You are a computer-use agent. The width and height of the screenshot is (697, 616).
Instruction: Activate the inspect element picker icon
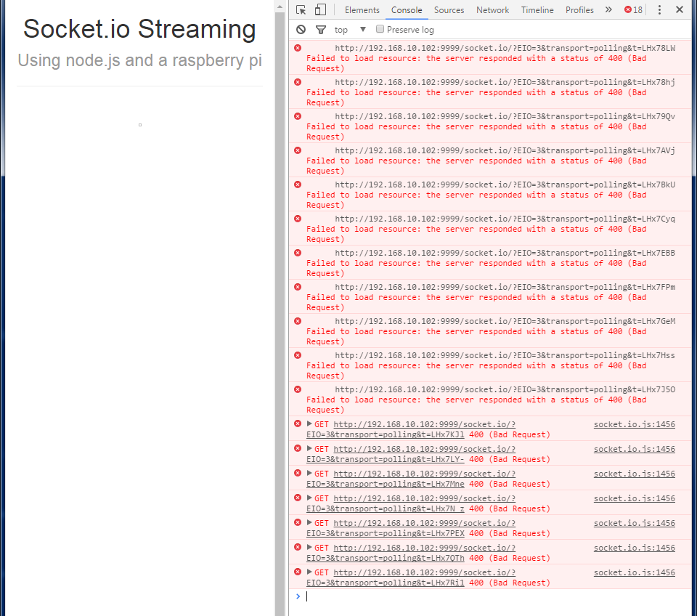[x=301, y=9]
